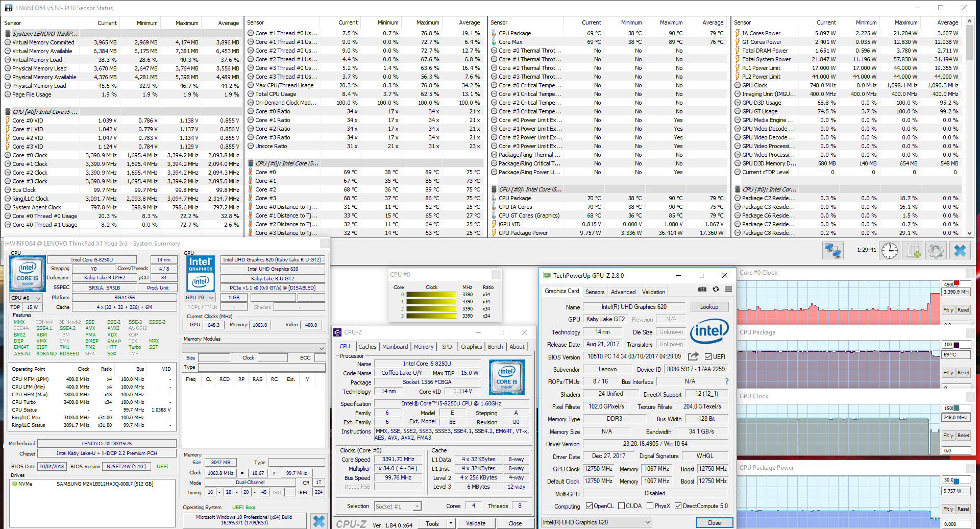Select the Total CPU Usage sensor row

[365, 94]
